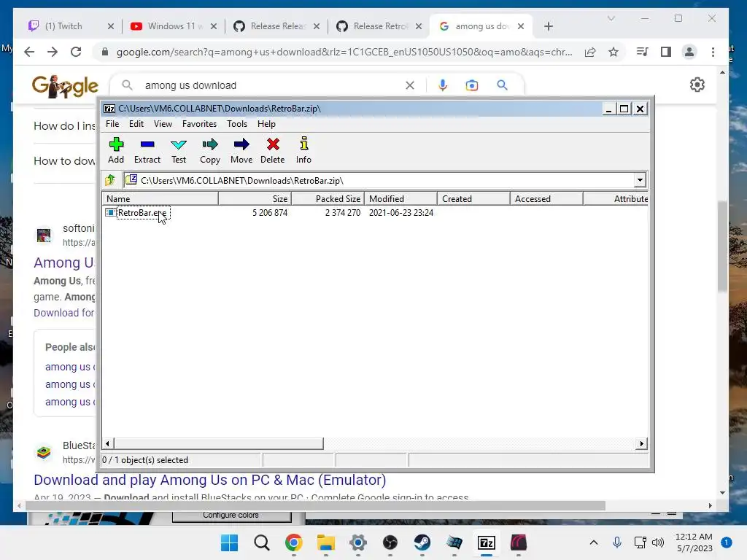747x560 pixels.
Task: Open the View menu in 7-Zip
Action: click(163, 124)
